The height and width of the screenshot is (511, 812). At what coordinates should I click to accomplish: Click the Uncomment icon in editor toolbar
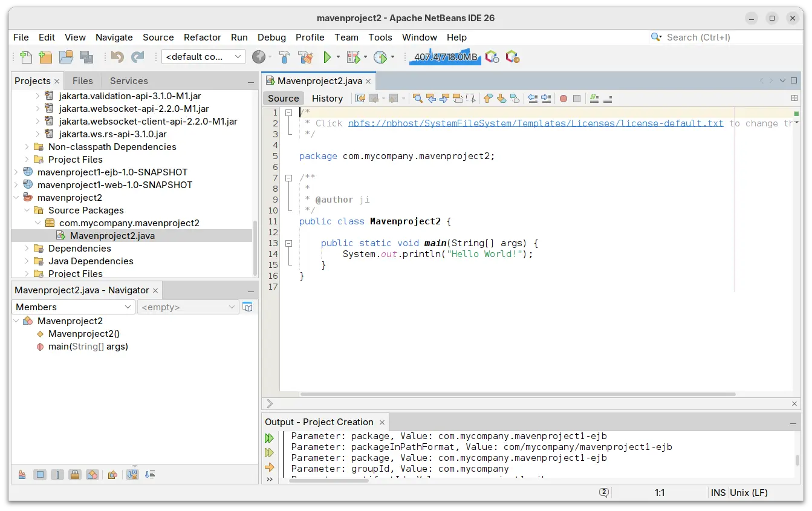tap(608, 99)
